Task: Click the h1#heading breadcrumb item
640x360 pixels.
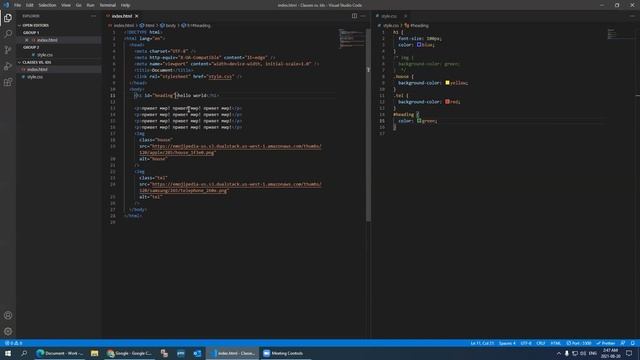Action: 196,25
